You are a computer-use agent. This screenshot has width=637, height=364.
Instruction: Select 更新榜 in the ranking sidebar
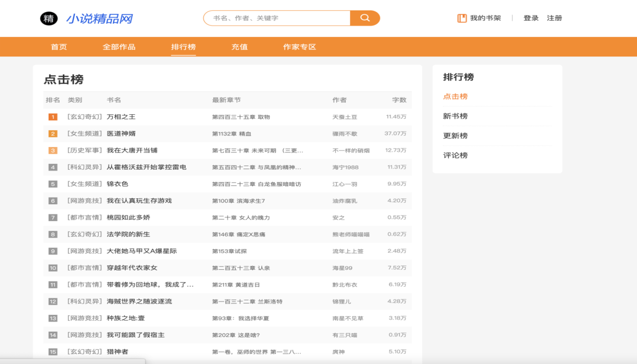click(x=455, y=136)
